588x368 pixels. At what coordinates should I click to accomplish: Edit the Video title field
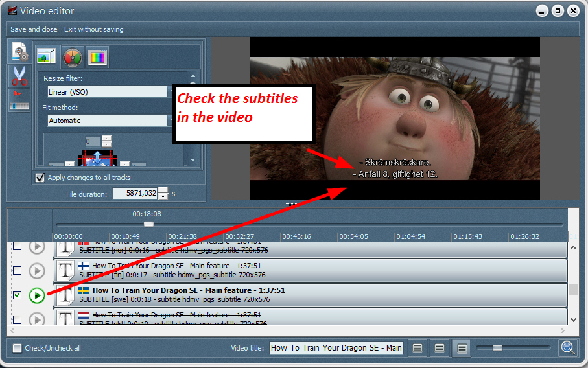[x=336, y=348]
